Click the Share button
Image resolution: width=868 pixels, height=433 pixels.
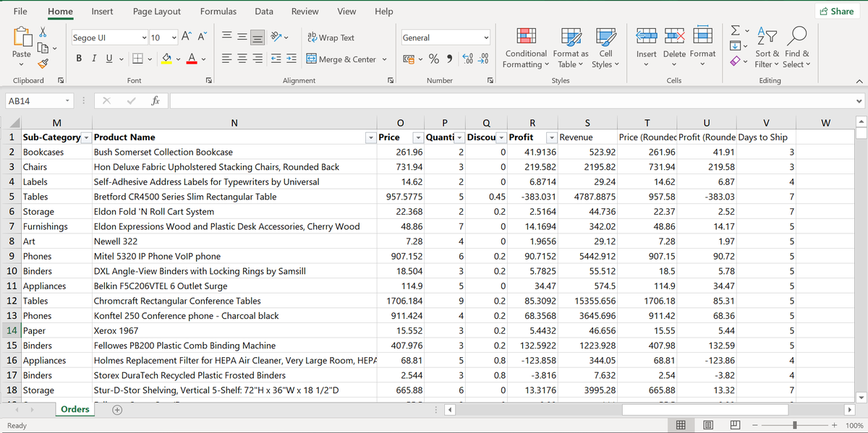point(837,11)
